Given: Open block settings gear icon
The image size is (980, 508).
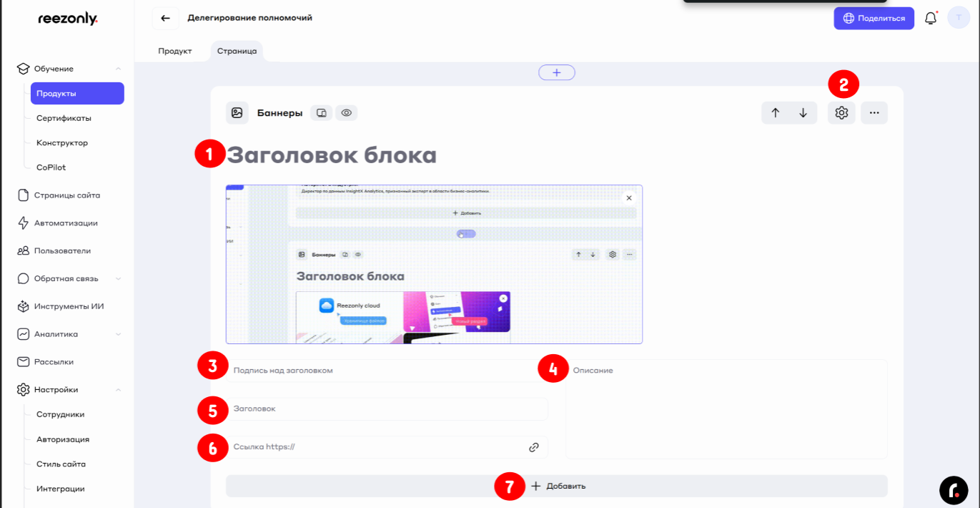Looking at the screenshot, I should (x=841, y=113).
